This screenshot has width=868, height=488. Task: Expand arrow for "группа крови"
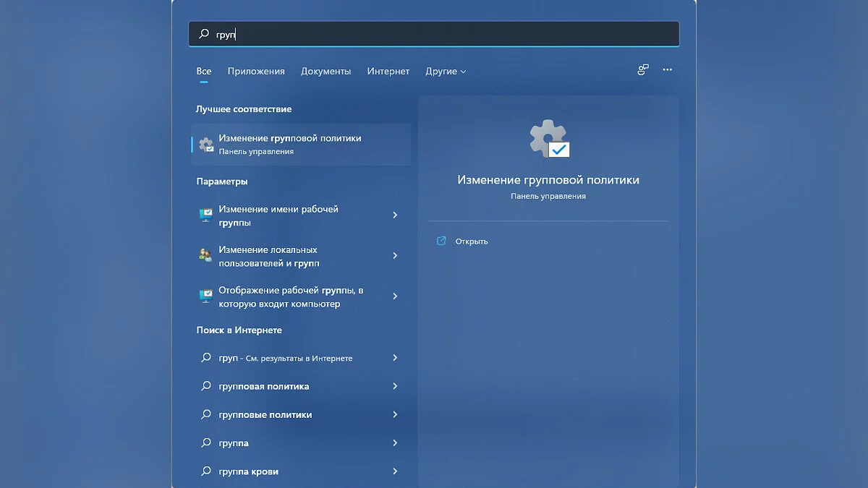pos(395,471)
